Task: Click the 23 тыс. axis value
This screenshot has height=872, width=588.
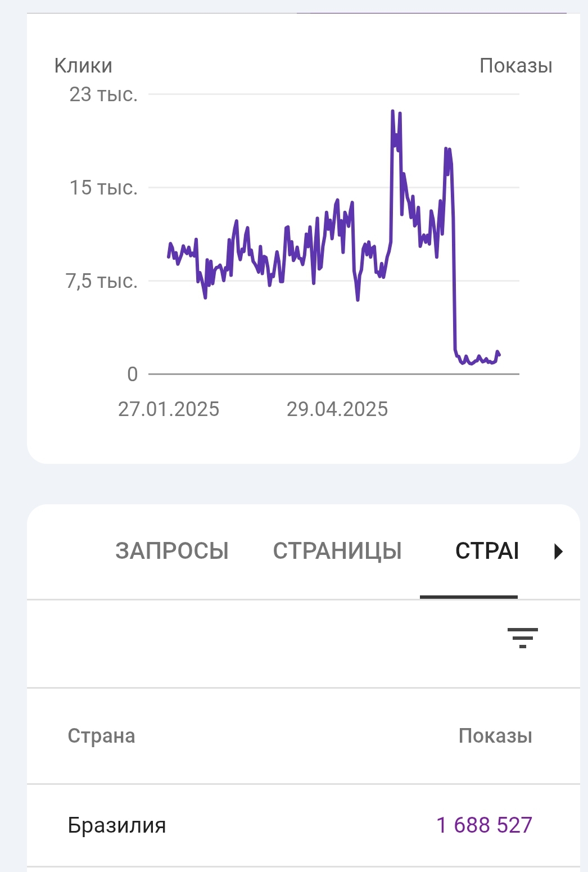Action: (x=103, y=94)
